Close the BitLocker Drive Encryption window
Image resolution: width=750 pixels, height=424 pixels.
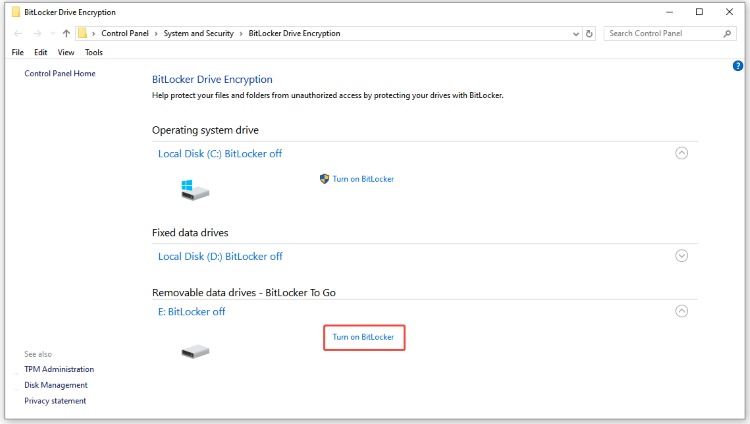click(729, 12)
